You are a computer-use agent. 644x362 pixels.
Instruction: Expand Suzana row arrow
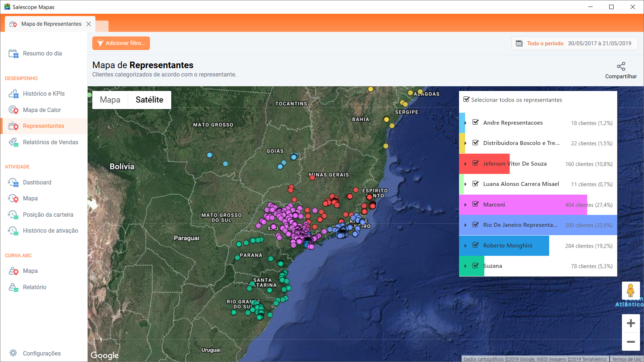pos(466,266)
